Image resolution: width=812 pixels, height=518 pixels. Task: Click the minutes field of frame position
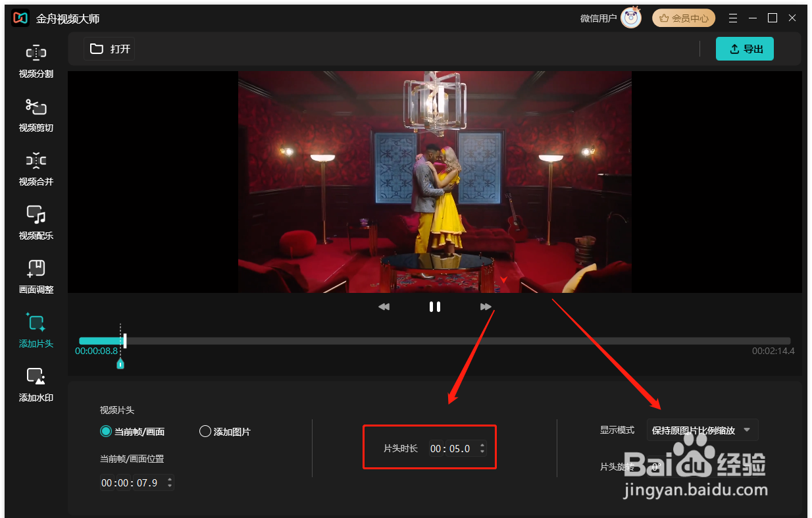[x=124, y=483]
